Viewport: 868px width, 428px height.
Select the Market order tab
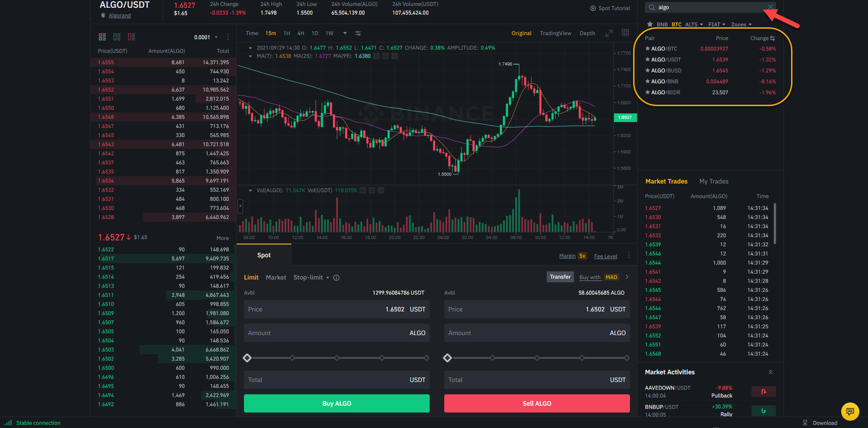point(276,277)
